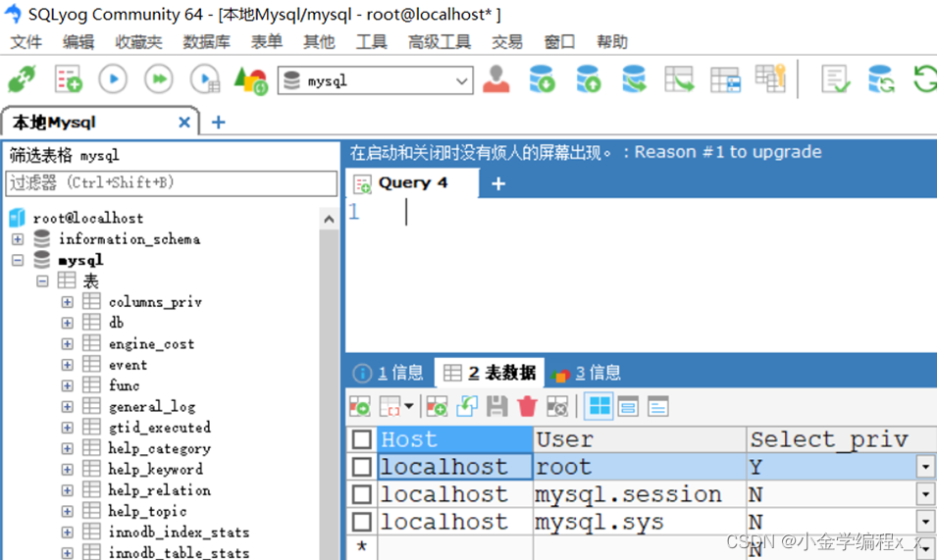Click the create table icon in toolbar
The width and height of the screenshot is (937, 560).
(725, 80)
